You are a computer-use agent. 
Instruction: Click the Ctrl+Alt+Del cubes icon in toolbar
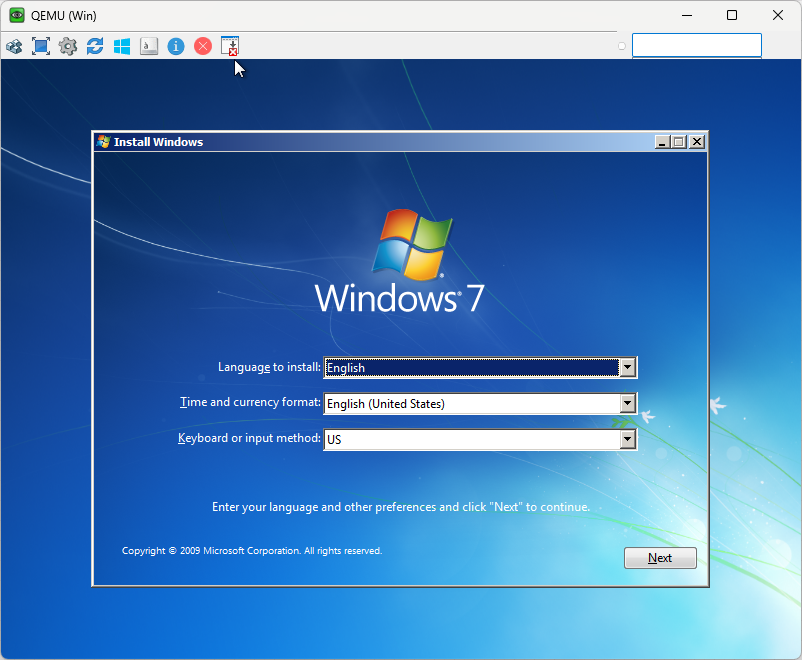(14, 47)
